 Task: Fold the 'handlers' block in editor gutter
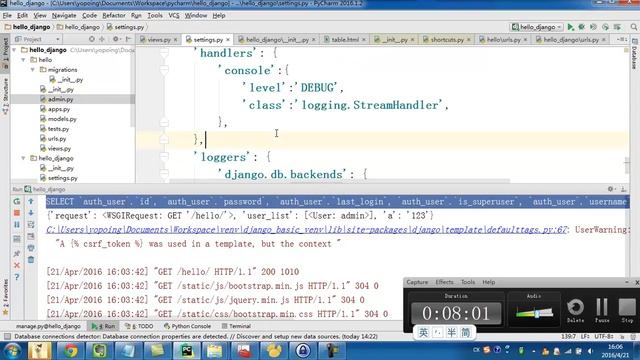164,53
